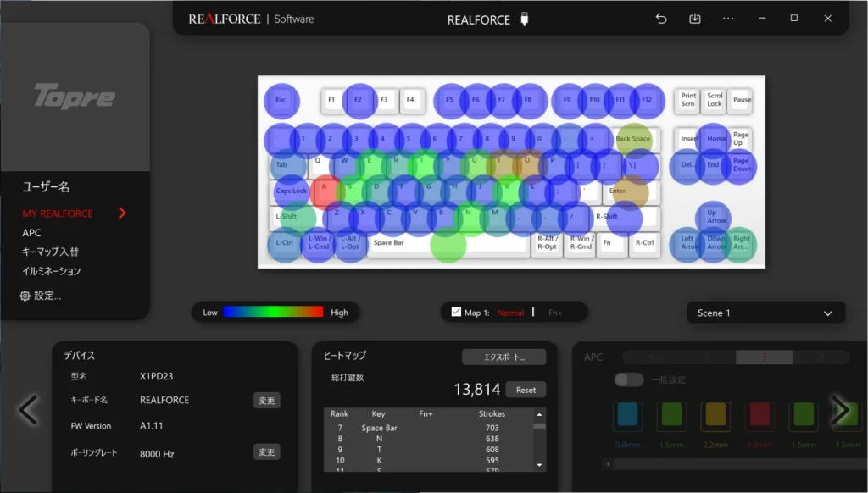Viewport: 868px width, 493px height.
Task: Select the blue 0.8mm APC color swatch
Action: click(x=626, y=414)
